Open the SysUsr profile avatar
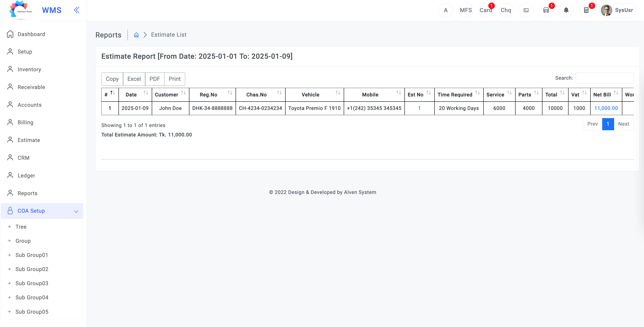Image resolution: width=644 pixels, height=327 pixels. (606, 10)
